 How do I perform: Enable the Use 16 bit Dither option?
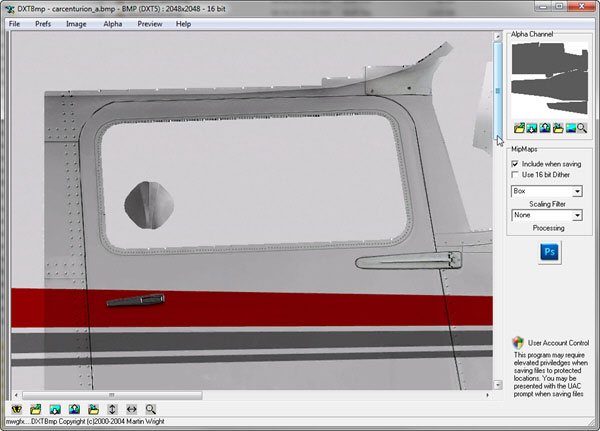tap(515, 175)
